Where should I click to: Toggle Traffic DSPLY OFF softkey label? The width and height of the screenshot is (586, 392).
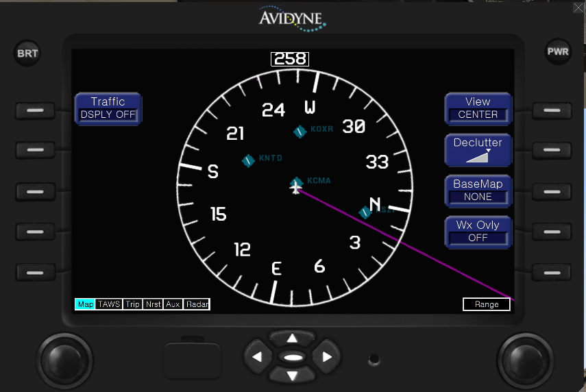click(x=108, y=109)
